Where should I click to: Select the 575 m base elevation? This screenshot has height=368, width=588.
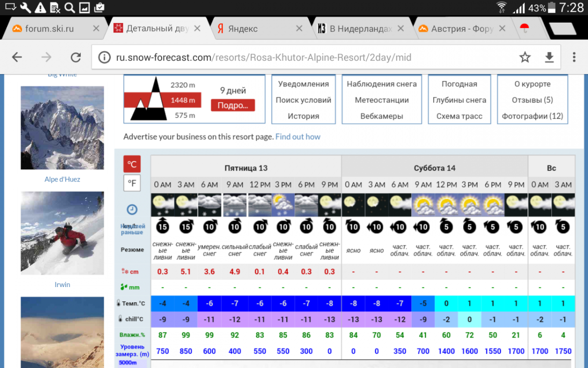point(185,115)
